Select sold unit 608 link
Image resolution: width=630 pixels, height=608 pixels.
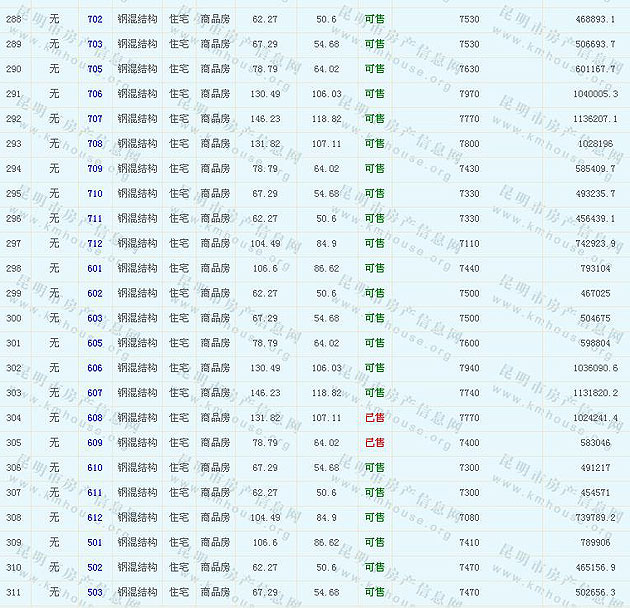(x=95, y=418)
